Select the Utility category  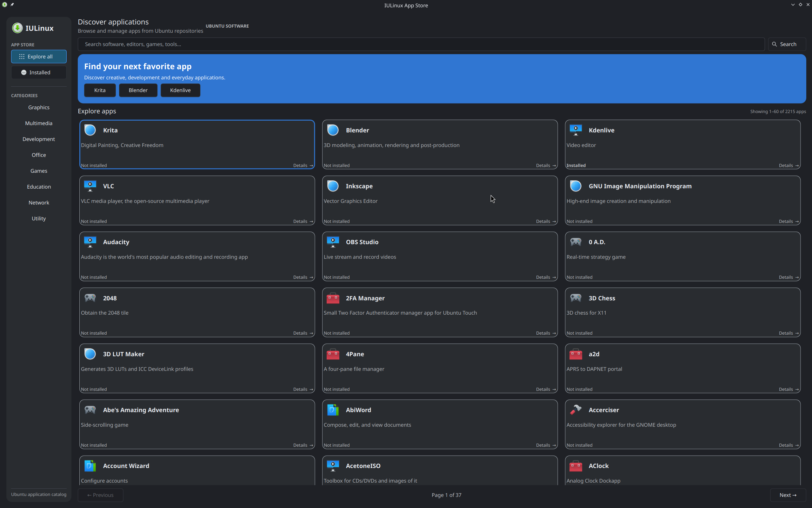(x=39, y=218)
